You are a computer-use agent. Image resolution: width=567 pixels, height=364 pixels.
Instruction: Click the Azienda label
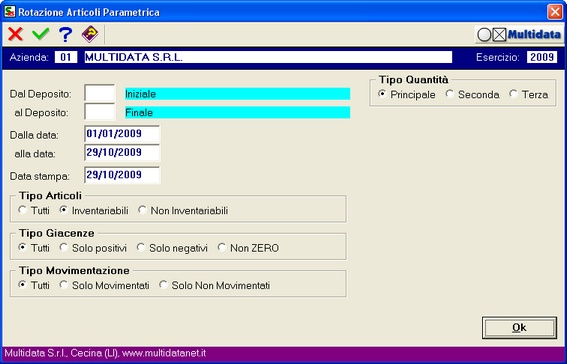(29, 57)
